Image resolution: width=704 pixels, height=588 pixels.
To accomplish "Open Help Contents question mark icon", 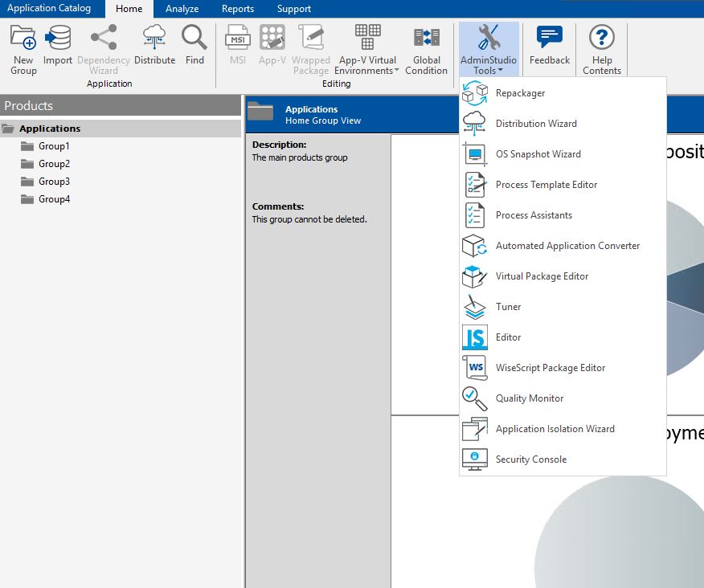I will tap(602, 37).
